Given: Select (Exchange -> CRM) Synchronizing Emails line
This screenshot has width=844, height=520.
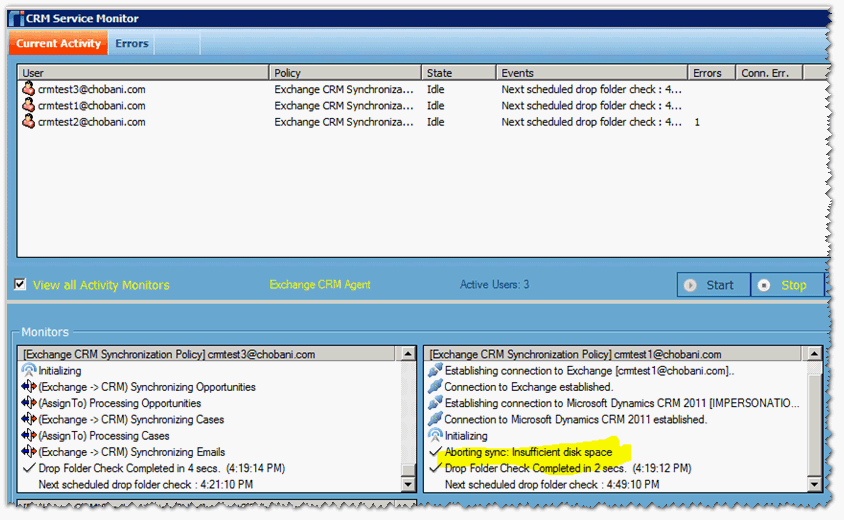Looking at the screenshot, I should 131,452.
